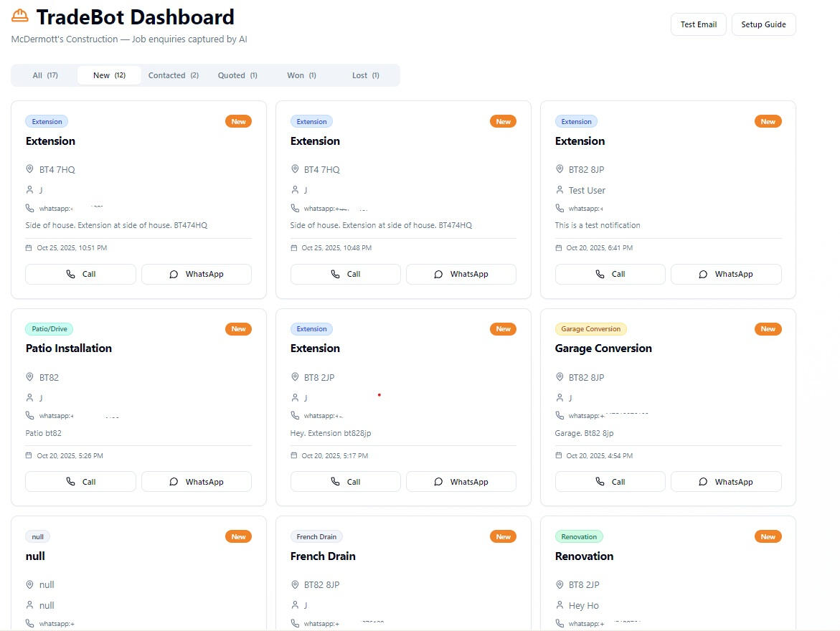Open the Setup Guide
840x631 pixels.
click(x=763, y=24)
